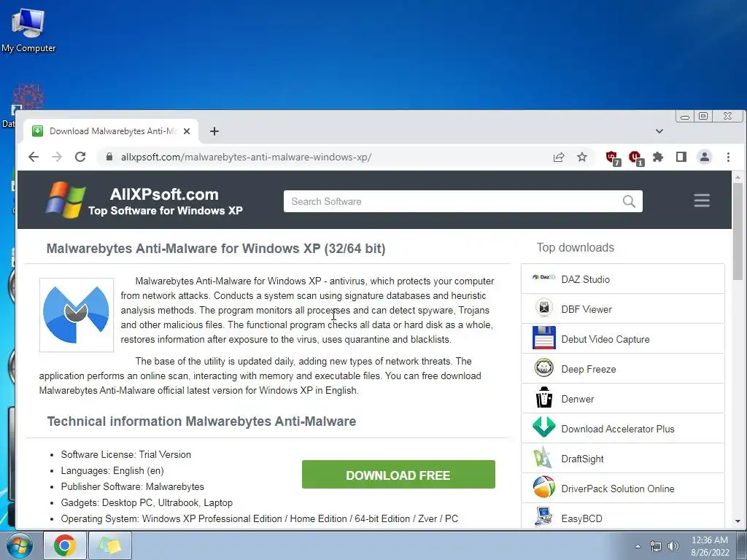Open the Chrome profile avatar
747x560 pixels.
click(x=705, y=157)
